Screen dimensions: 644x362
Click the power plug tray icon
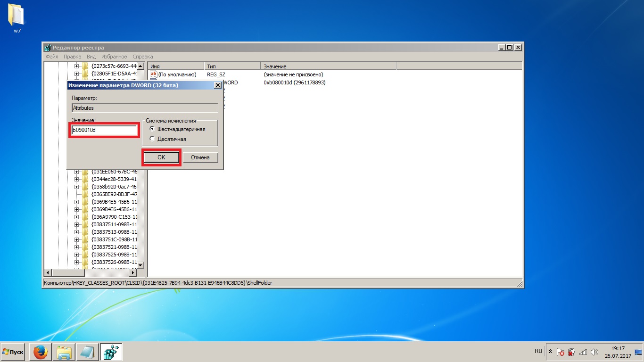[571, 352]
